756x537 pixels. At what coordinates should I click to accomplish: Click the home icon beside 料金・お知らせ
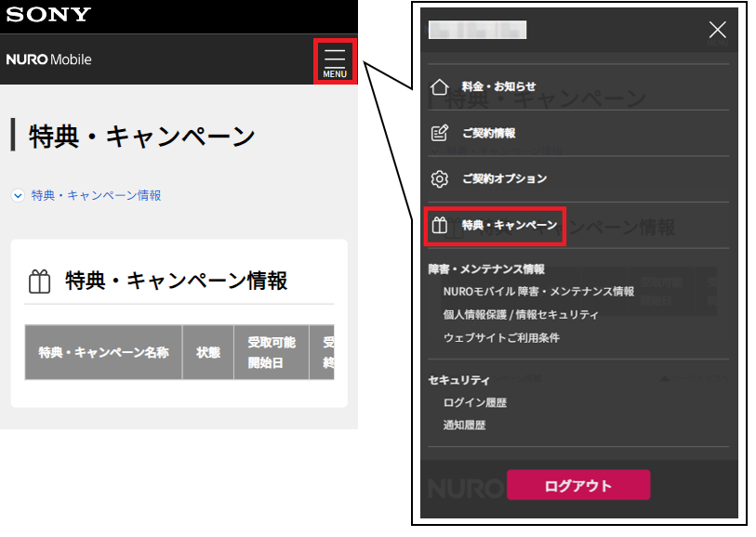[x=439, y=87]
